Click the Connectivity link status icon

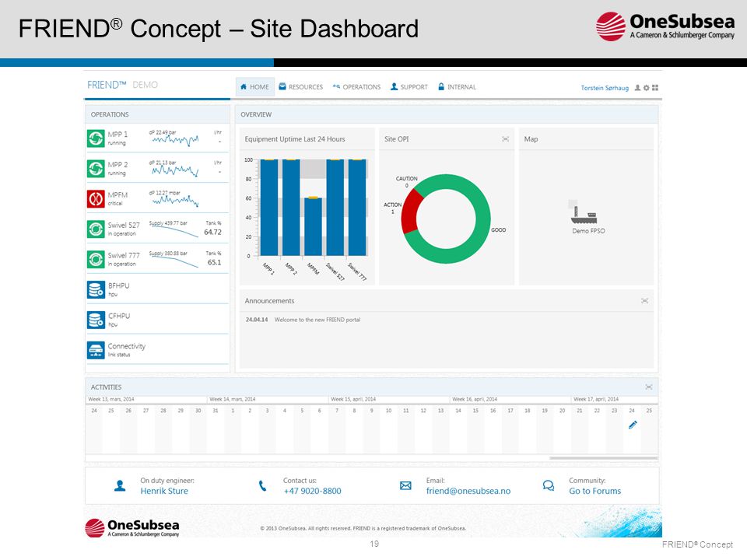click(96, 350)
